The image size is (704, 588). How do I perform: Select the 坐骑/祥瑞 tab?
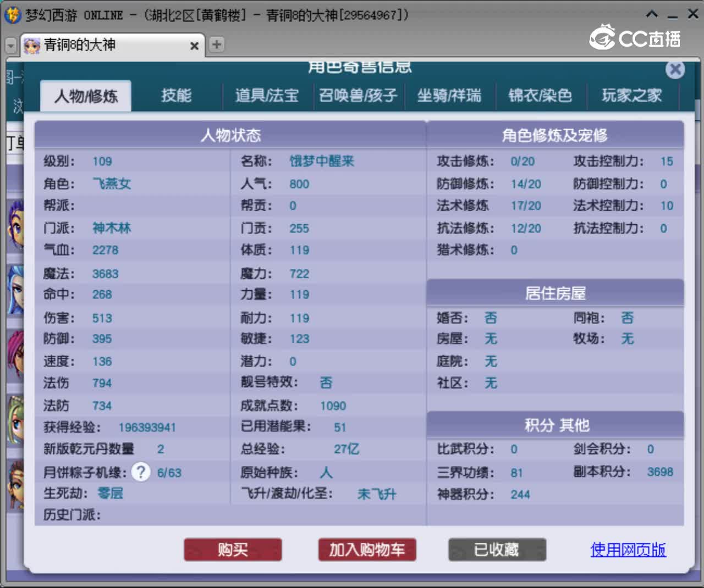click(x=449, y=96)
